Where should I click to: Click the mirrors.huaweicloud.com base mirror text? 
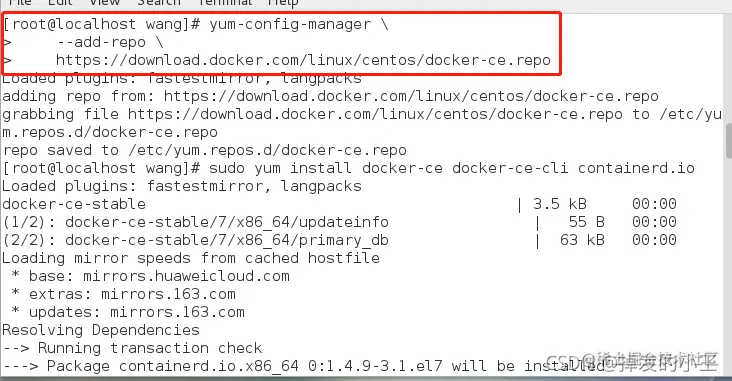(x=186, y=276)
